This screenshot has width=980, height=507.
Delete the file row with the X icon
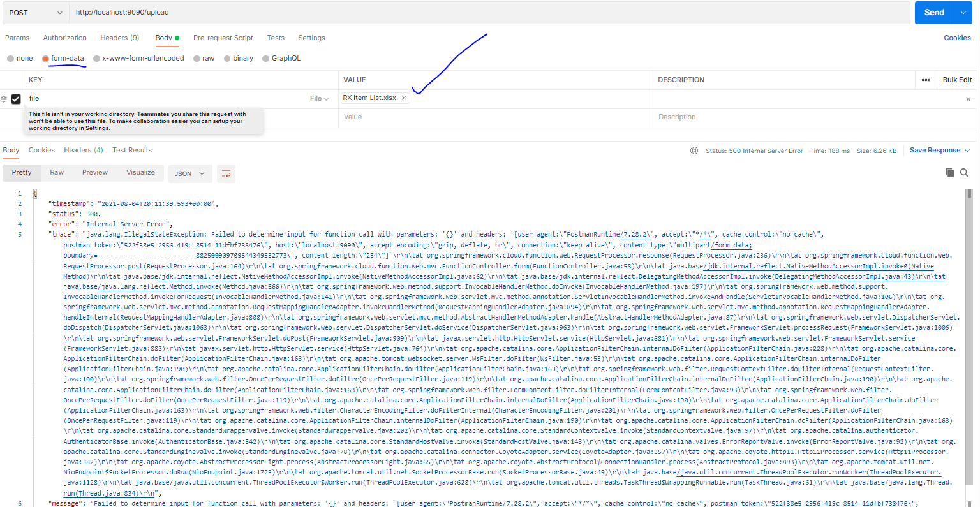coord(969,99)
